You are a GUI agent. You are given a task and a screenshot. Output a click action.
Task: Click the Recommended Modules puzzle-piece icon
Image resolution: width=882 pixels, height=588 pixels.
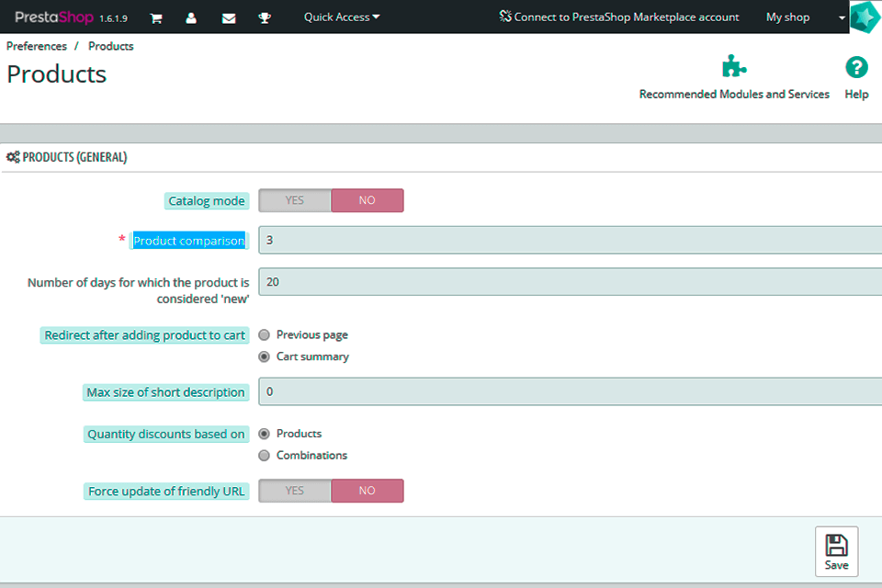click(733, 65)
